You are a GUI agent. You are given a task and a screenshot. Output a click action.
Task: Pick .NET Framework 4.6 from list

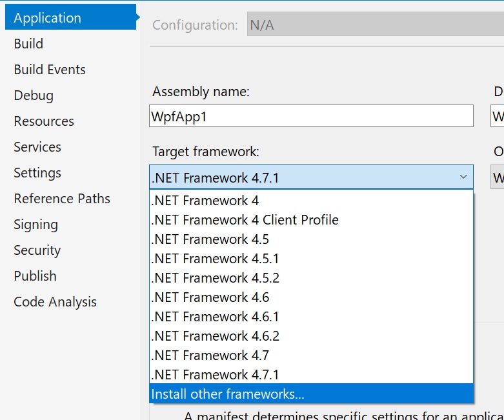pos(311,297)
